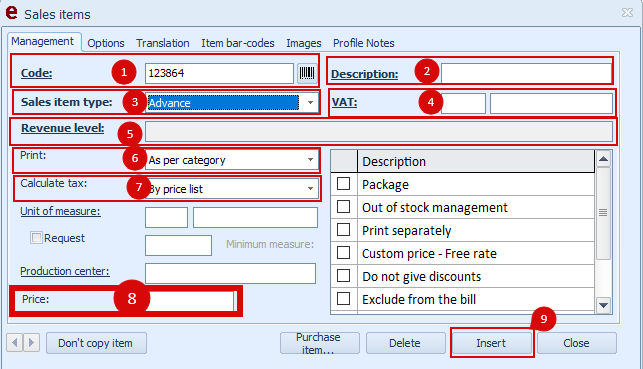
Task: Switch to Item bar-codes tab
Action: [x=237, y=43]
